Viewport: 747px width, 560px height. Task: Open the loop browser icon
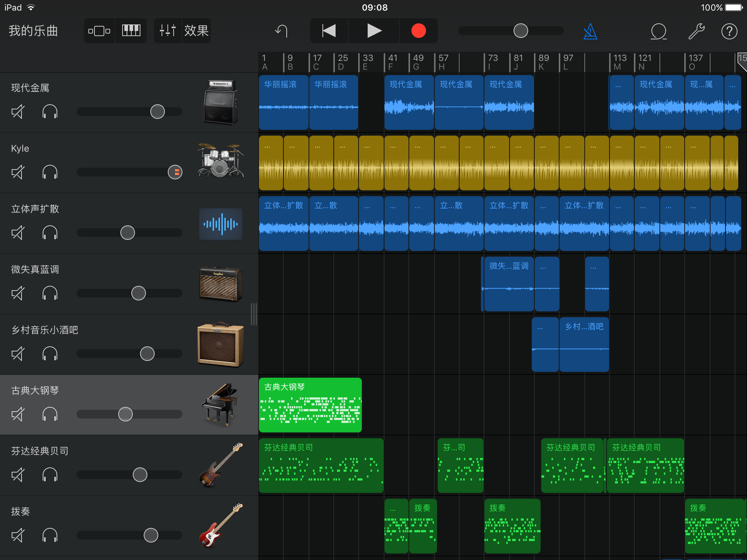point(659,32)
